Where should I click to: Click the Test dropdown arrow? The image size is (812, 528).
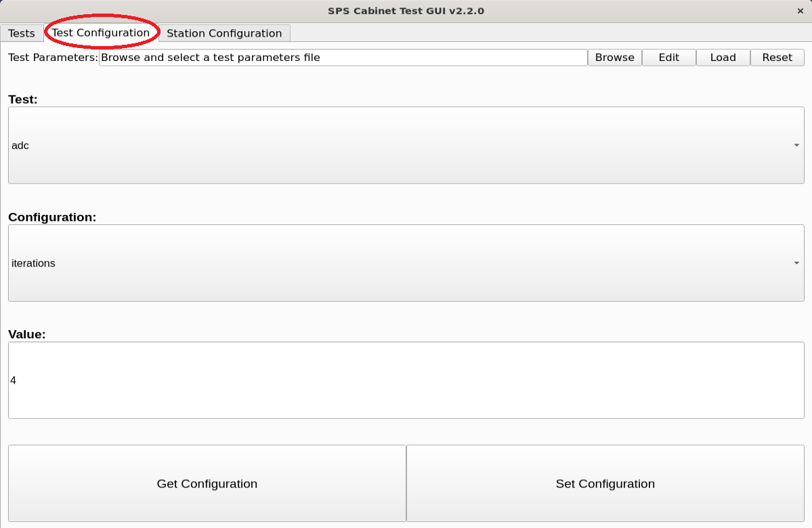click(796, 144)
